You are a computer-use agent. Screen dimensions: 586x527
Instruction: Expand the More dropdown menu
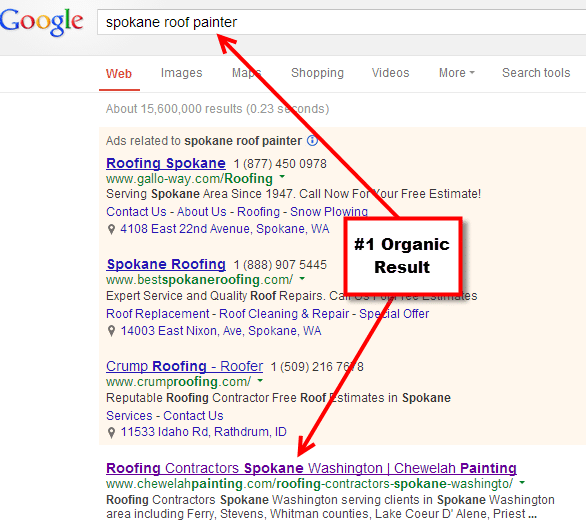click(x=457, y=73)
